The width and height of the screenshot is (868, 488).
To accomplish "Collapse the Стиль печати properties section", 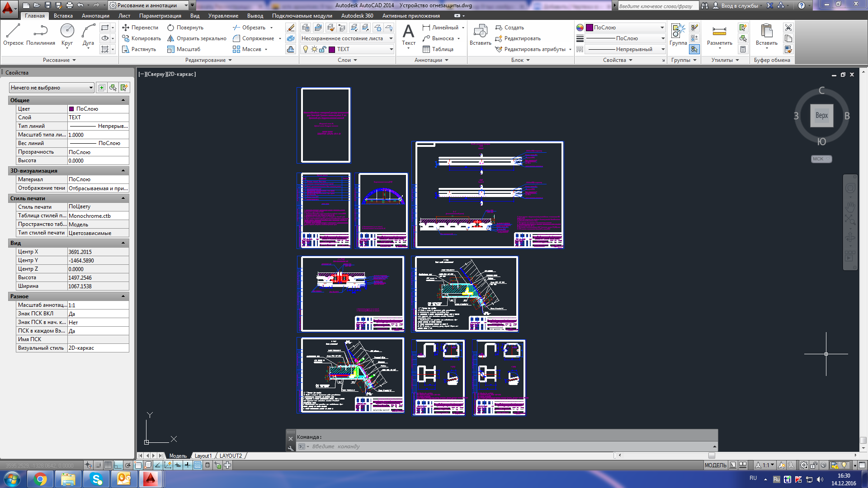I will (x=123, y=198).
